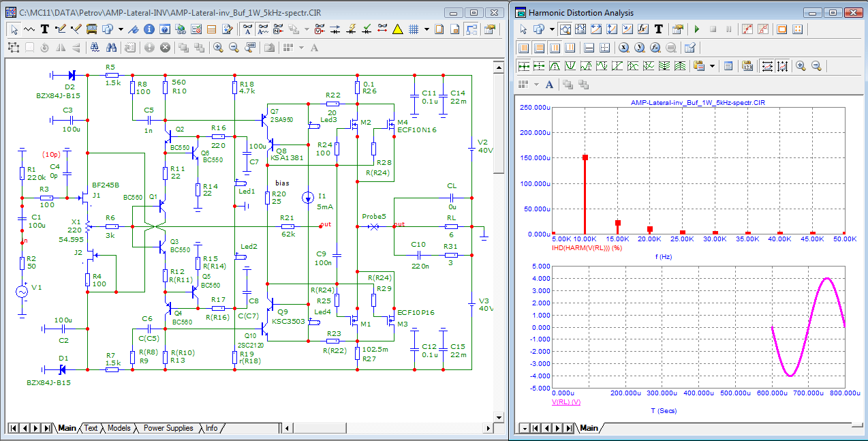
Task: Click the BF245B transistor J1 label
Action: 105,184
